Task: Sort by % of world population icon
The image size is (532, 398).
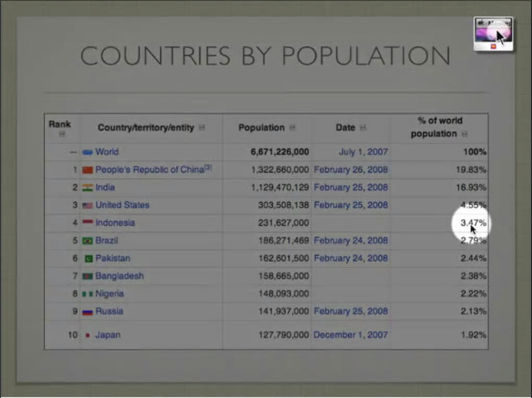Action: pyautogui.click(x=465, y=134)
